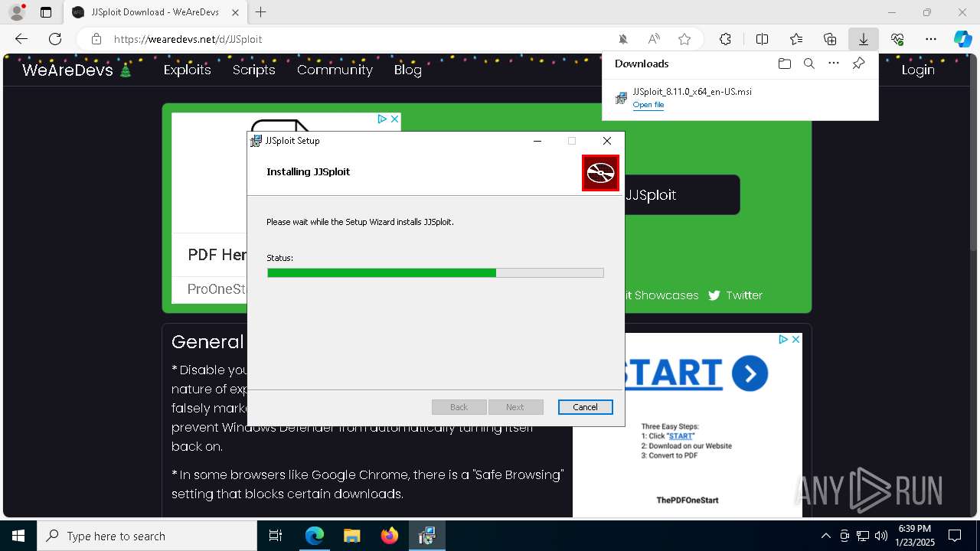This screenshot has height=551, width=980.
Task: Close the JJSploit Setup window
Action: [607, 141]
